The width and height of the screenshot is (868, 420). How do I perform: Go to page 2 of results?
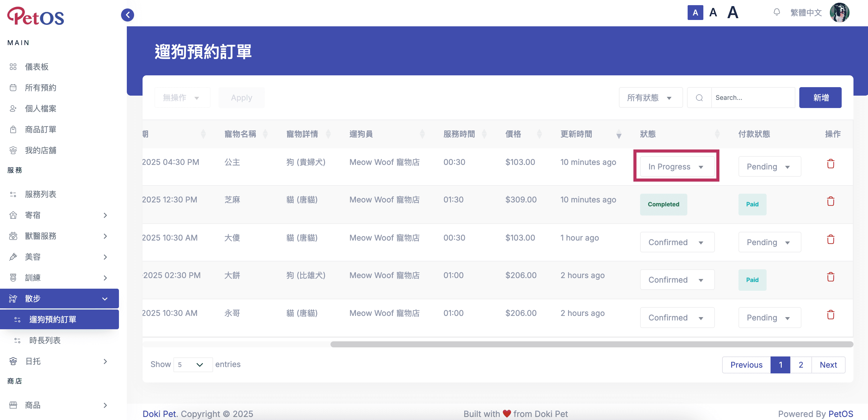tap(801, 365)
